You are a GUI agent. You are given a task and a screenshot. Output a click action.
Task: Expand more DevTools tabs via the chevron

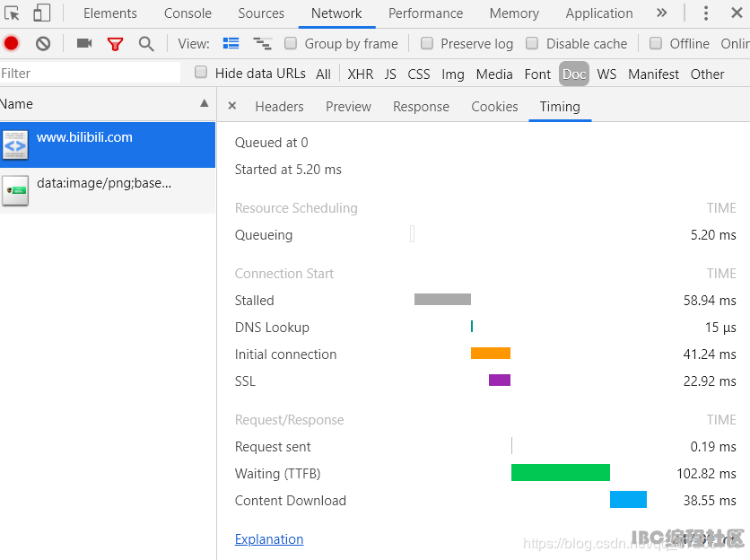coord(661,13)
